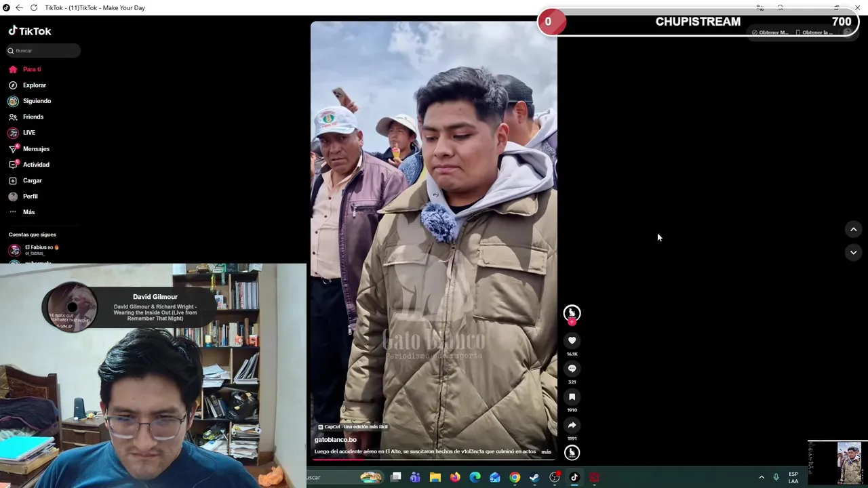Follow gatoblanco.bo via plus avatar
The image size is (868, 488).
tap(572, 322)
